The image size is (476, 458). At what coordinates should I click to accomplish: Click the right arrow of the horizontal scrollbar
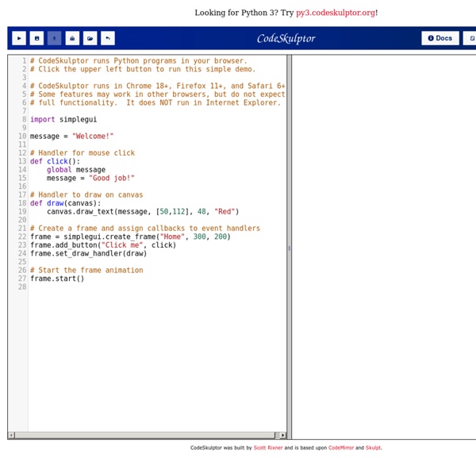coord(282,435)
